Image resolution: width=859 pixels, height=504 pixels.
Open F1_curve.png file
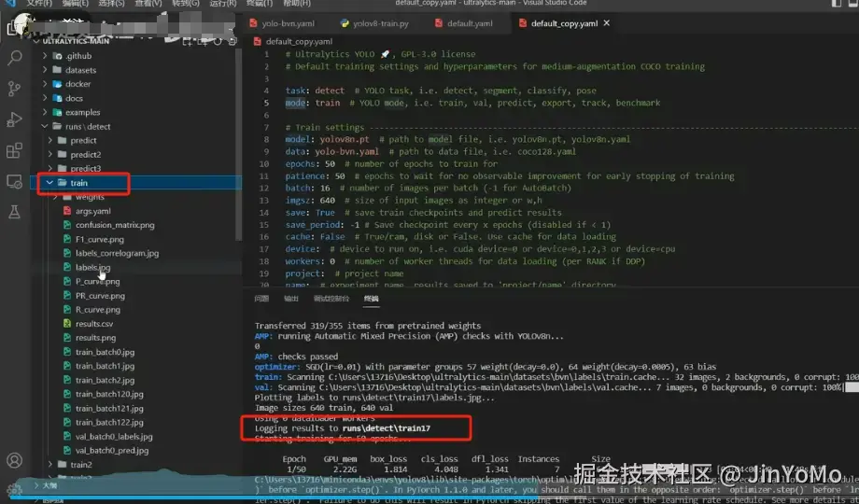100,239
